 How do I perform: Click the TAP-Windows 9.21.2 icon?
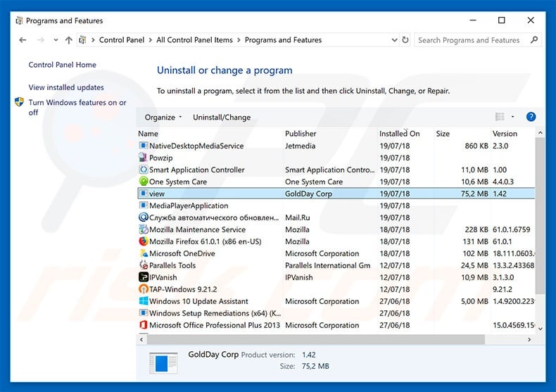pos(144,289)
